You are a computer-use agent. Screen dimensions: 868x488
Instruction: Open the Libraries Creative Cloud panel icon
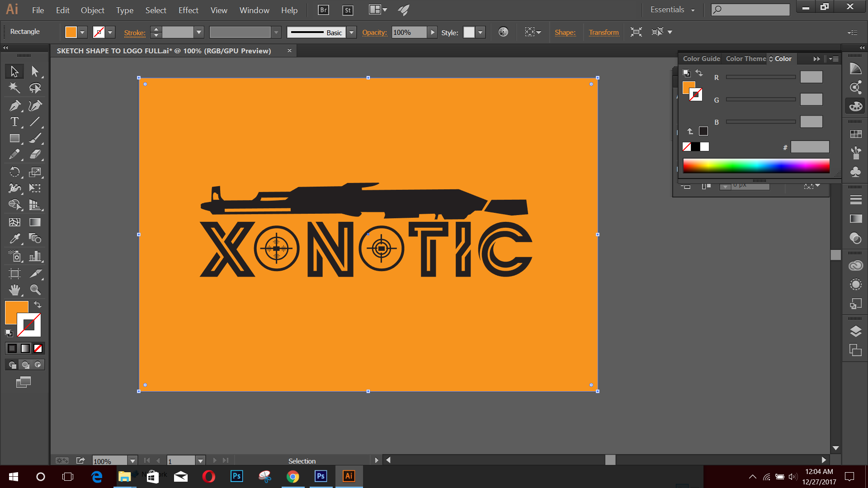855,265
